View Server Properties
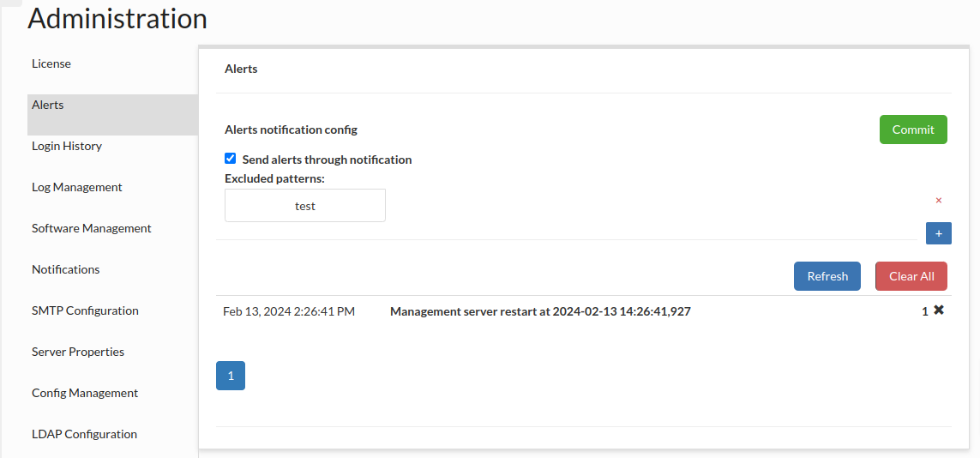Screen dimensions: 980x458 pyautogui.click(x=78, y=353)
